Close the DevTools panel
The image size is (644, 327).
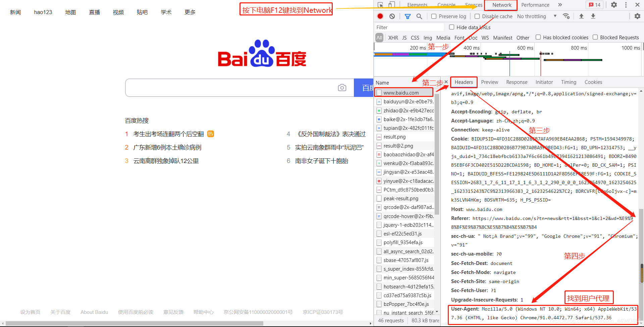[637, 5]
